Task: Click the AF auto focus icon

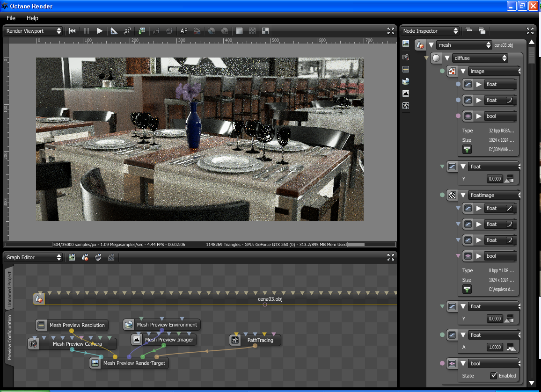Action: [x=184, y=31]
